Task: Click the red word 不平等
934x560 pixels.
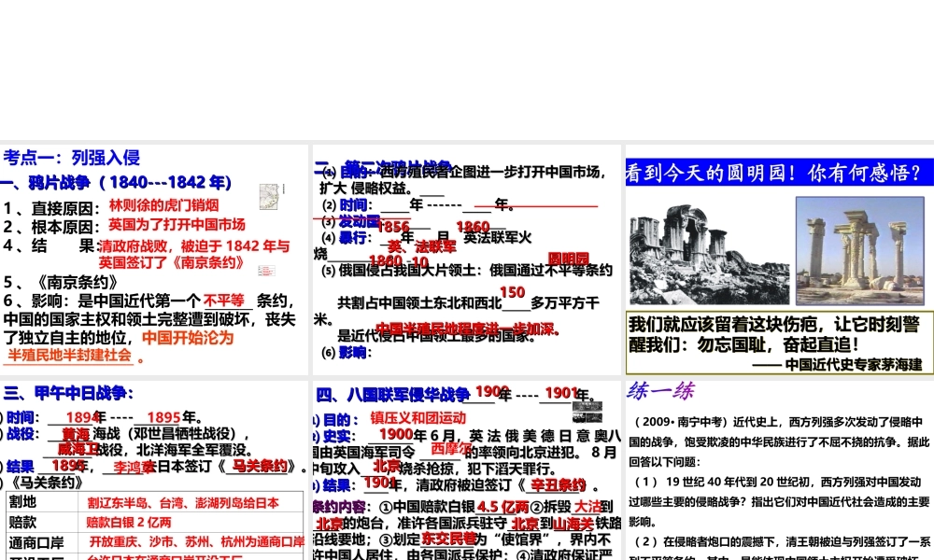Action: [224, 300]
